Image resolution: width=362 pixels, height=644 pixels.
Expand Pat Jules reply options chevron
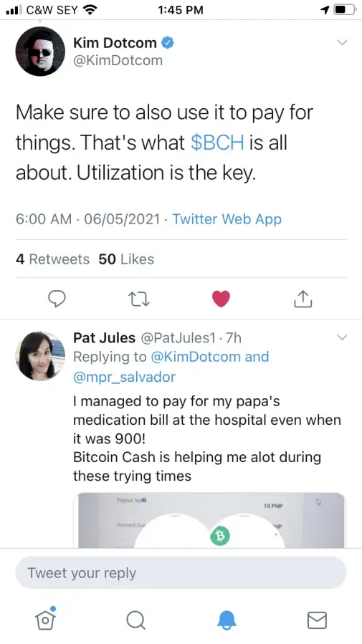coord(342,337)
